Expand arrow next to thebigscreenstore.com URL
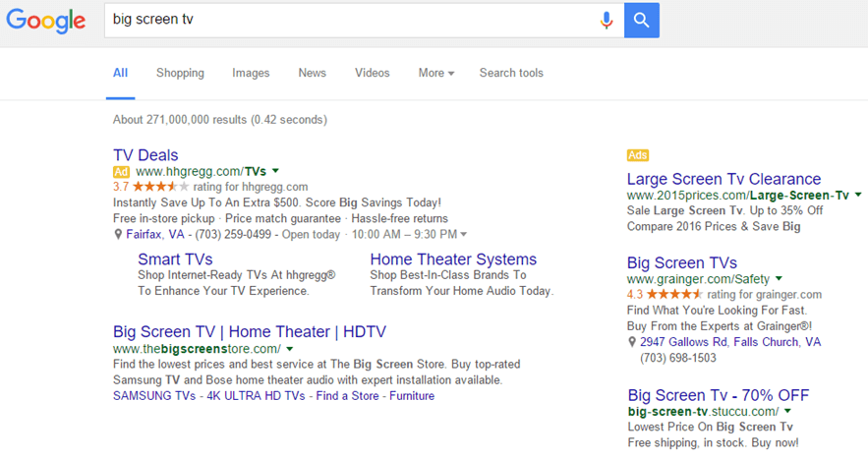868x459 pixels. [290, 349]
